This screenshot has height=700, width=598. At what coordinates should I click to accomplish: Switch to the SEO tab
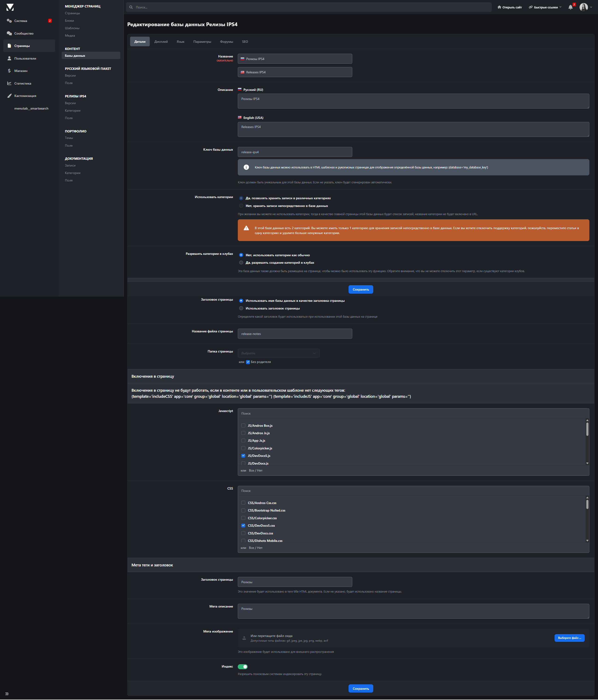click(245, 42)
